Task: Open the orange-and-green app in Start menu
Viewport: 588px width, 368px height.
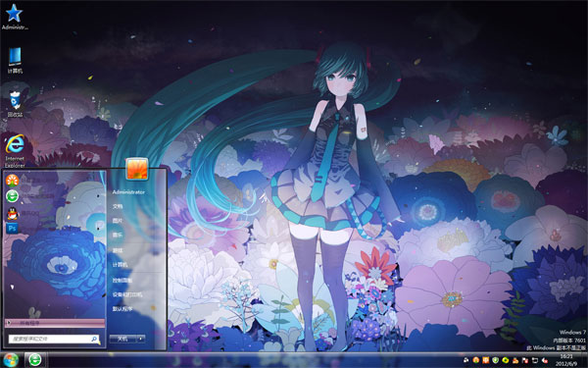Action: (13, 181)
